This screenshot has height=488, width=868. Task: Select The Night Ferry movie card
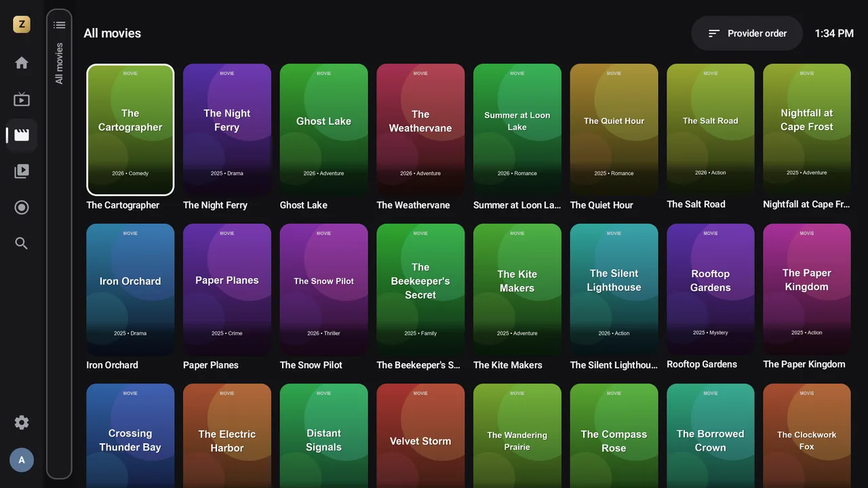click(227, 129)
